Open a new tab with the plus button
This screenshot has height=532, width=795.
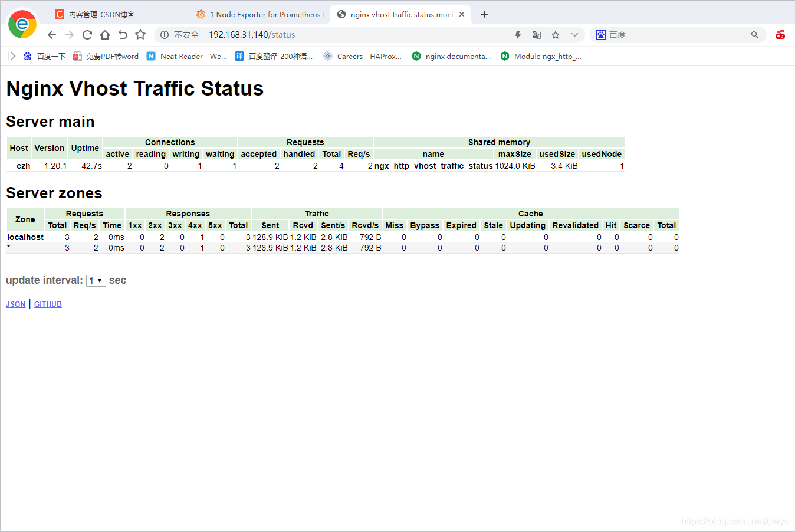484,14
